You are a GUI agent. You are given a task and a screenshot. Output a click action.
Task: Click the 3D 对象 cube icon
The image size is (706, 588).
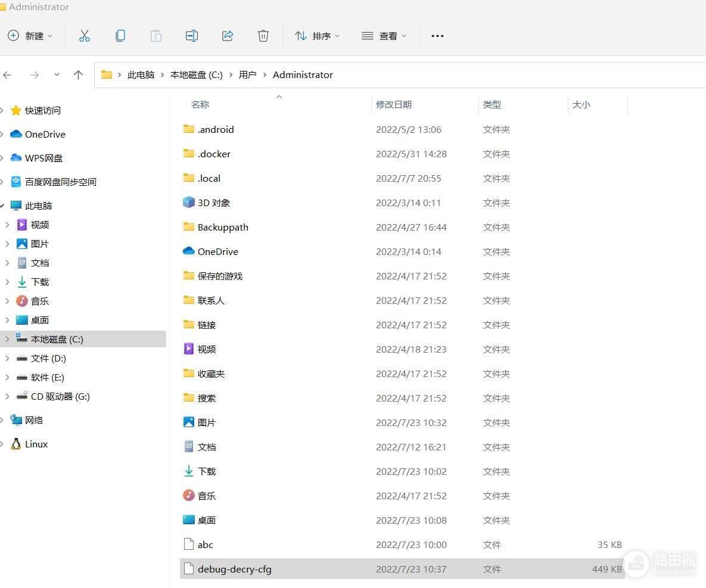point(189,202)
